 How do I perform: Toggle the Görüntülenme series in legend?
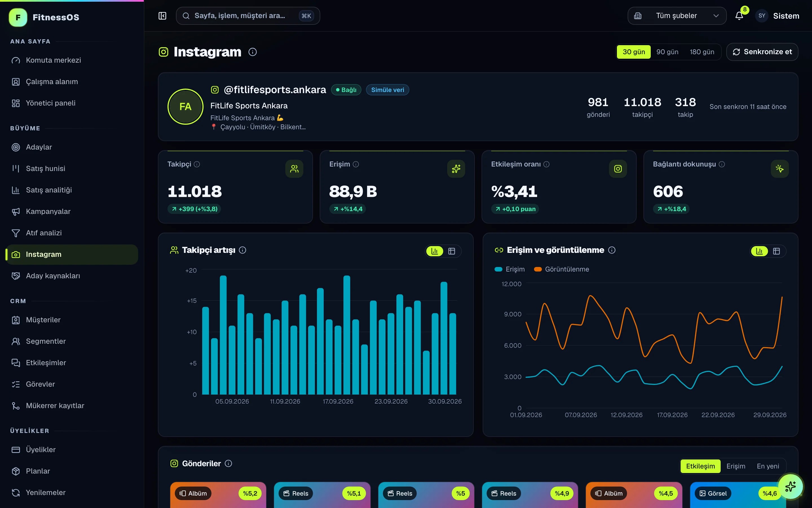click(561, 270)
